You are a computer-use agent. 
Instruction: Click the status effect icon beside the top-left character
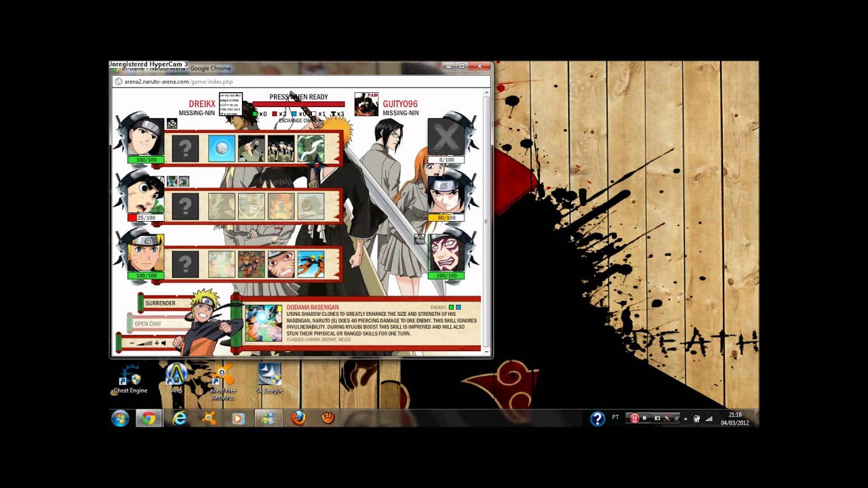172,123
